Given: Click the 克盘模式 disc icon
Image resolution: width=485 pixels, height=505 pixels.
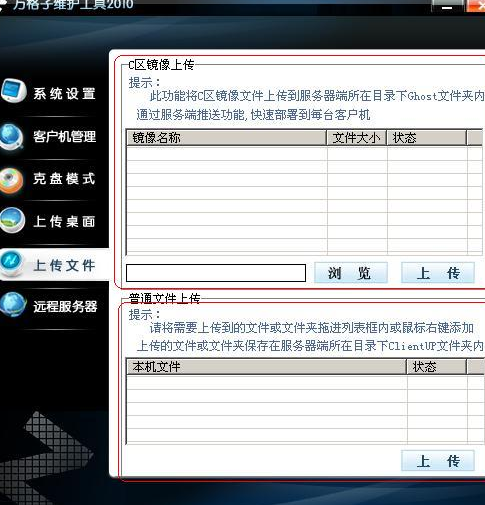Looking at the screenshot, I should 12,180.
